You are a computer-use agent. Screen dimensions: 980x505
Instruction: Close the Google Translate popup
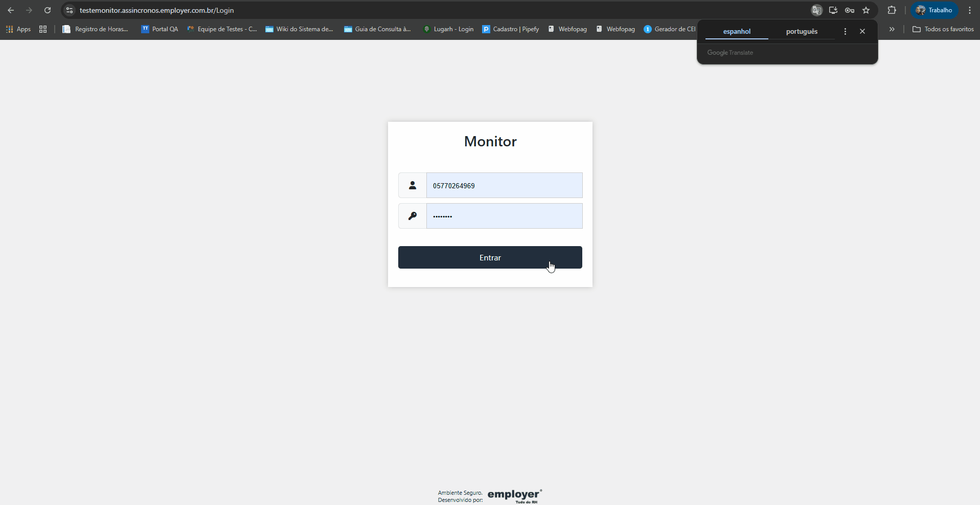click(862, 31)
